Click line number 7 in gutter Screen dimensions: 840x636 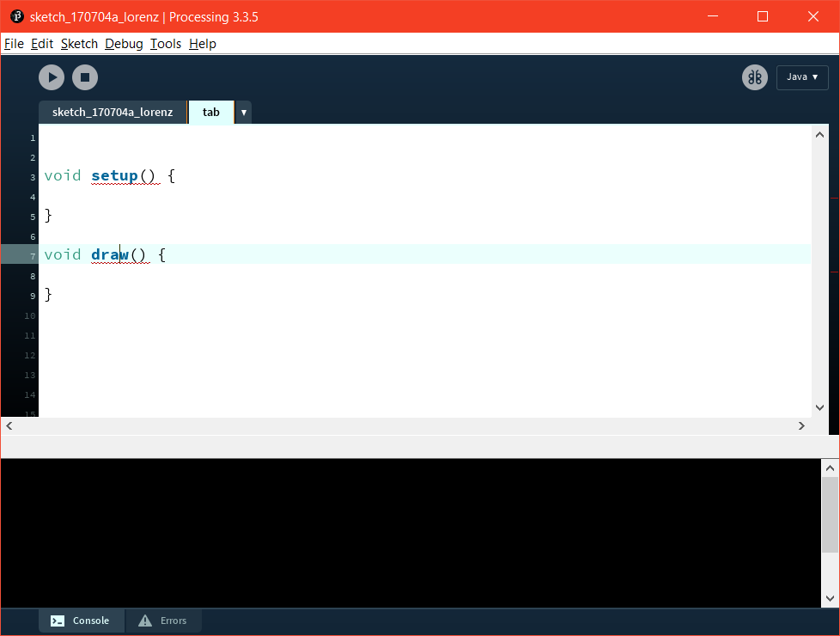[33, 256]
